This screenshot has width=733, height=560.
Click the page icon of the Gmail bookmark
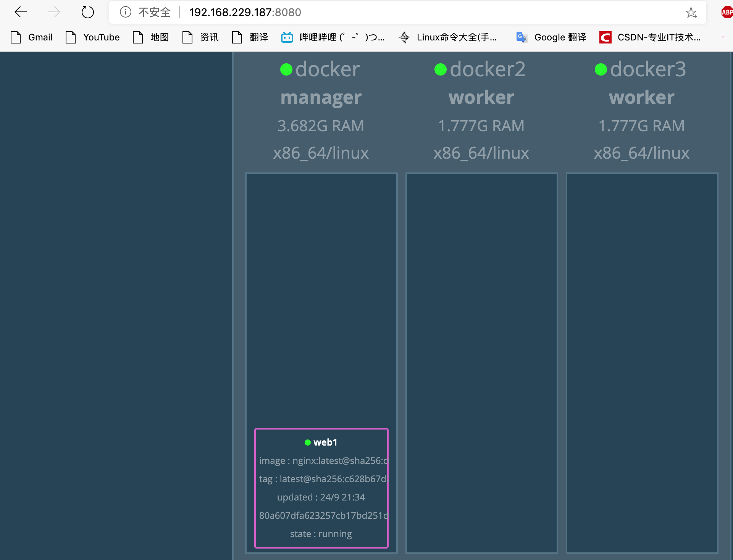point(16,37)
